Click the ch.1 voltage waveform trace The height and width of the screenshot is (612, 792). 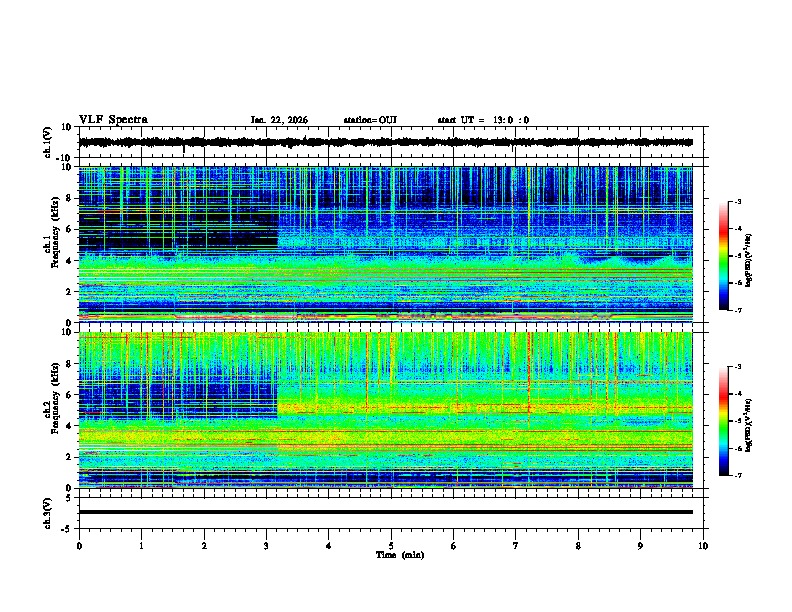385,142
